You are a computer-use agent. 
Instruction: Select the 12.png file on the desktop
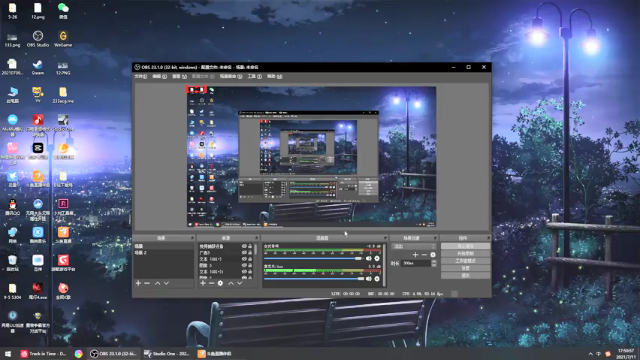click(x=38, y=11)
